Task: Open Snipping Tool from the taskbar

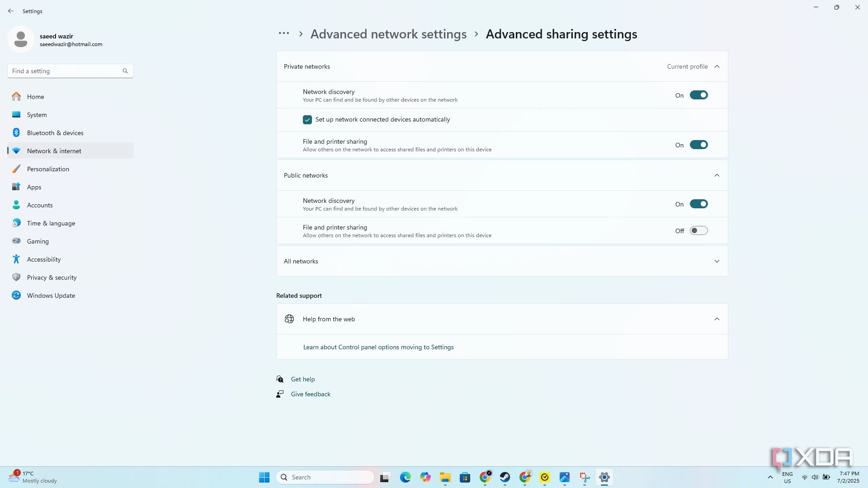Action: pyautogui.click(x=585, y=477)
